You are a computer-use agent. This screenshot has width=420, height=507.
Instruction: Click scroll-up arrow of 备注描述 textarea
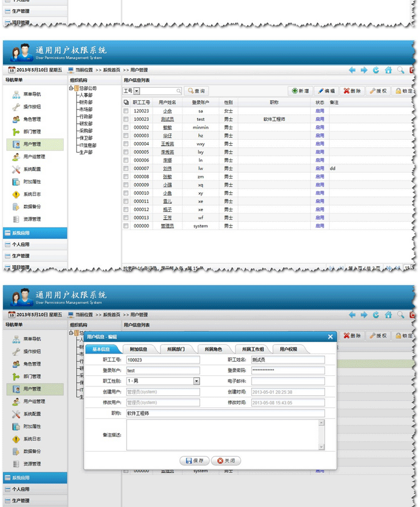pyautogui.click(x=321, y=423)
